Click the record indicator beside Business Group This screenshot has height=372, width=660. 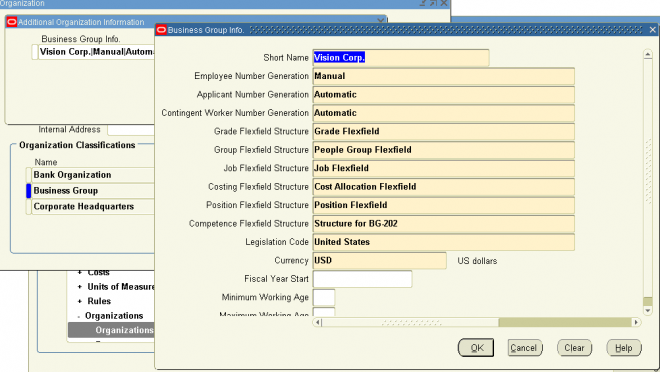click(29, 191)
